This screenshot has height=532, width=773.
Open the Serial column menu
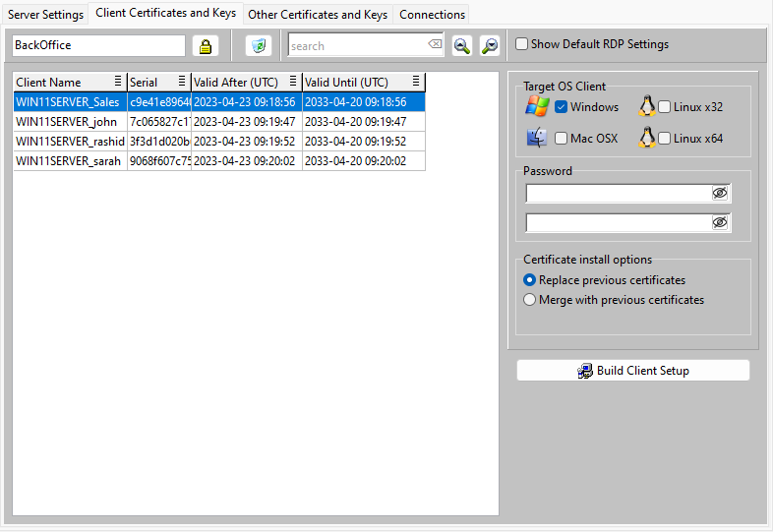182,82
